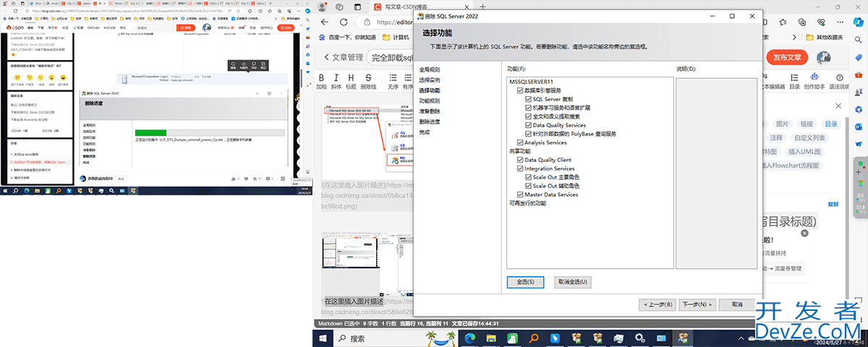Go back to 文章管理

[344, 57]
